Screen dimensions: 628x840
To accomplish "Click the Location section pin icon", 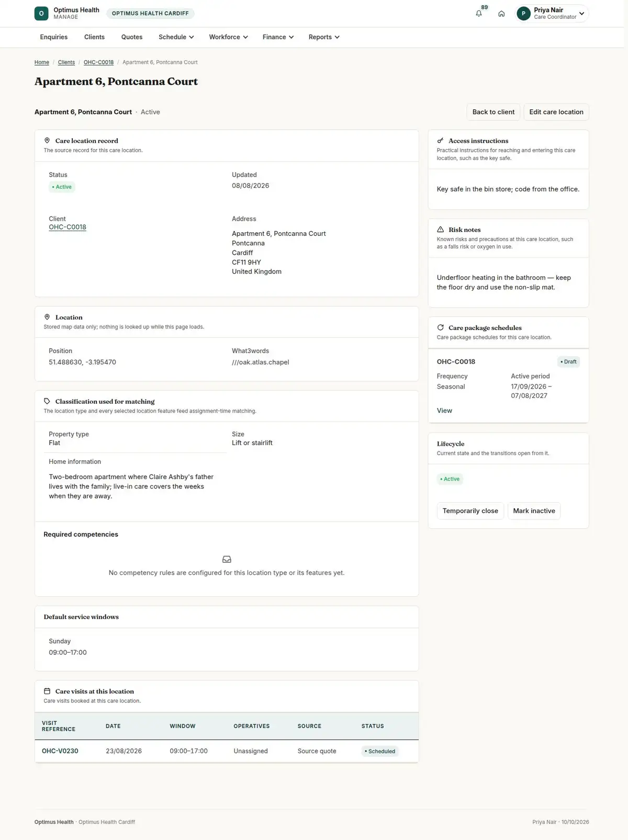I will click(x=47, y=317).
